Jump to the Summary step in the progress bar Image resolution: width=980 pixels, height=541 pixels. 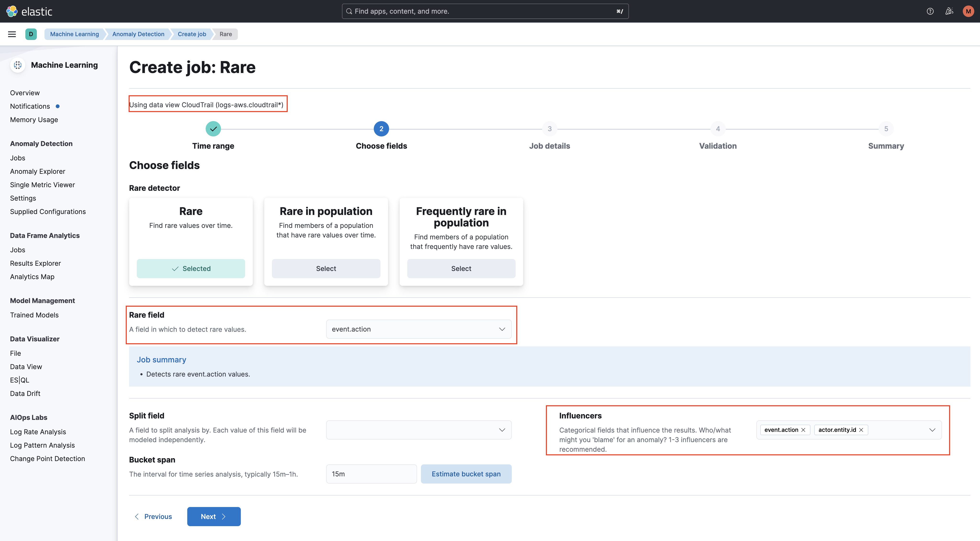(886, 129)
